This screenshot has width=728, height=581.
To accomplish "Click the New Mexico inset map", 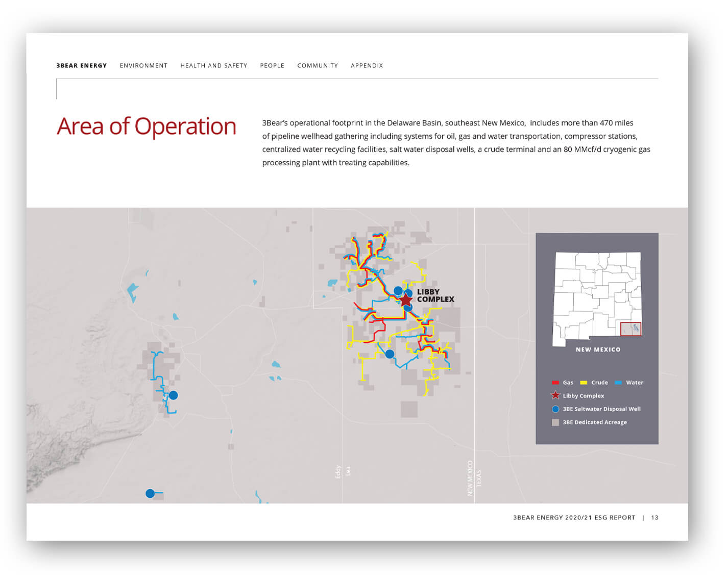I will coord(597,299).
